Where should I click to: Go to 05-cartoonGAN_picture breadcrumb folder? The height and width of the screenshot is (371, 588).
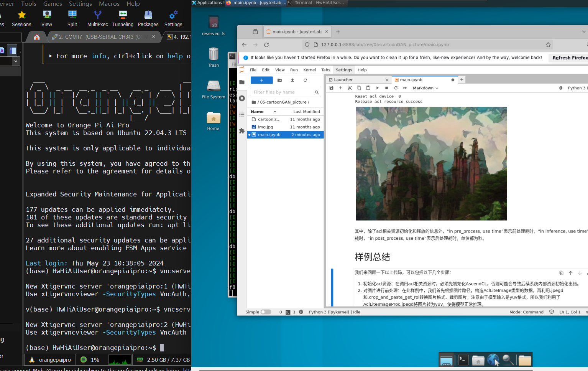click(283, 102)
